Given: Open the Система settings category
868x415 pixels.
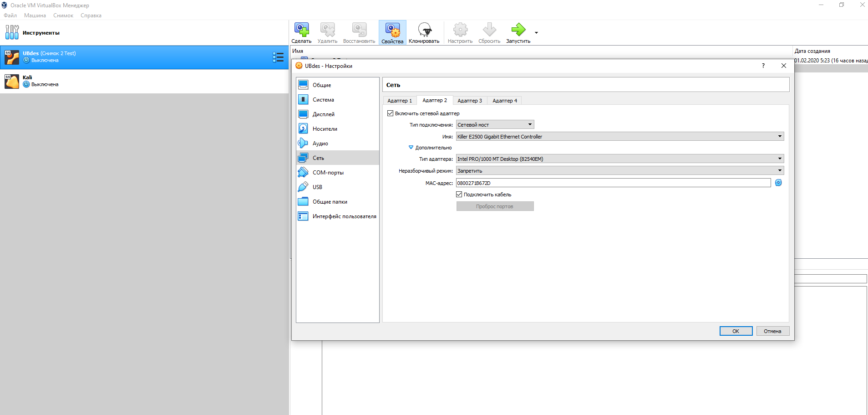Looking at the screenshot, I should pos(338,100).
